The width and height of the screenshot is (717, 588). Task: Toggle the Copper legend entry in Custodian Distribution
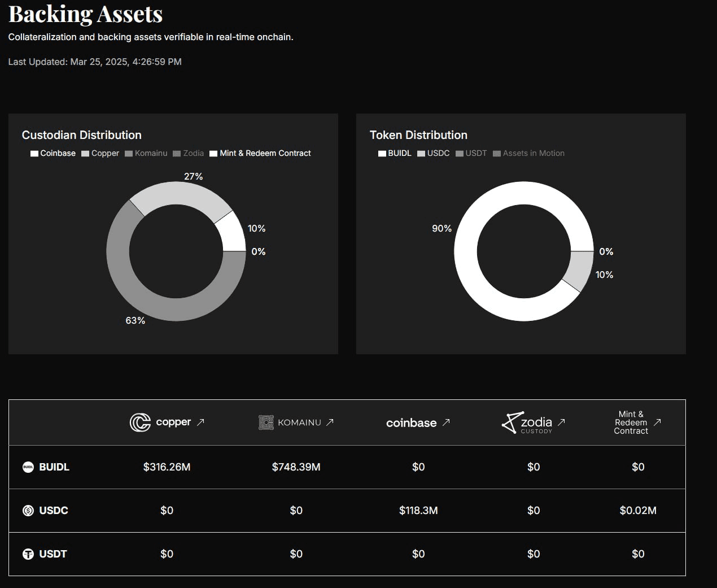pos(100,153)
